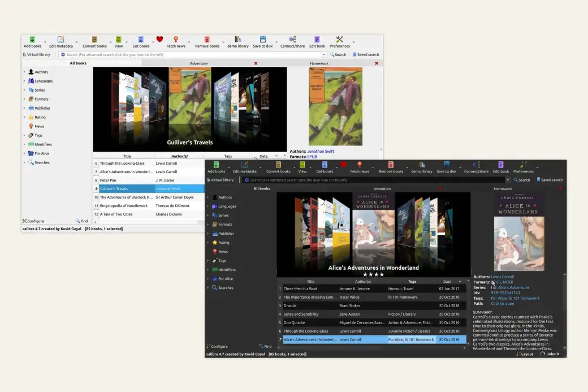Screen dimensions: 588x392
Task: Click Save to disk in the dark window
Action: coord(447,167)
